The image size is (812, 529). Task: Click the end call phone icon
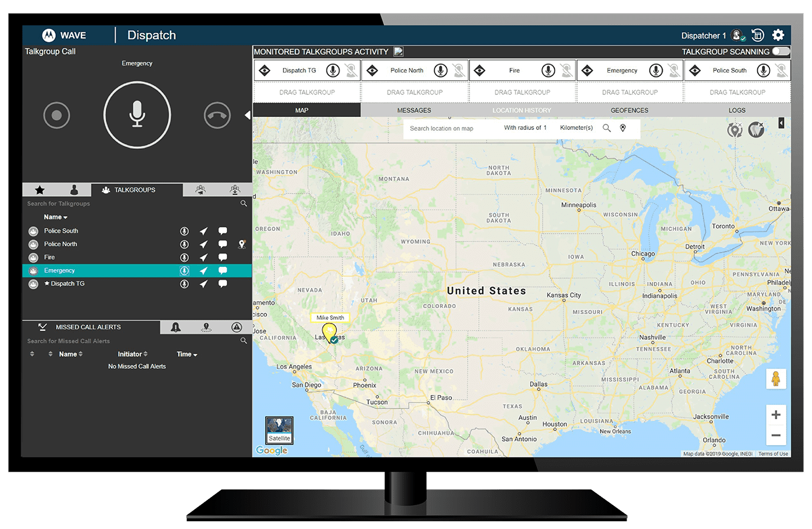(x=217, y=115)
